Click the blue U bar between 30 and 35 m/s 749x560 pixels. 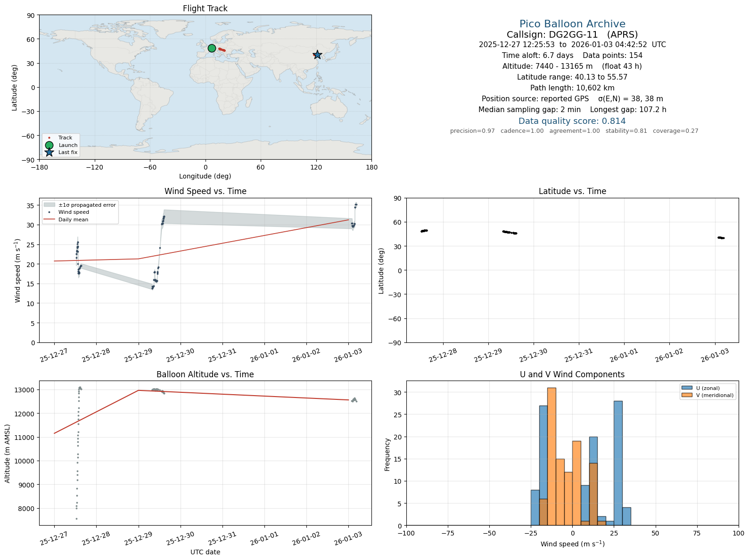coord(626,516)
